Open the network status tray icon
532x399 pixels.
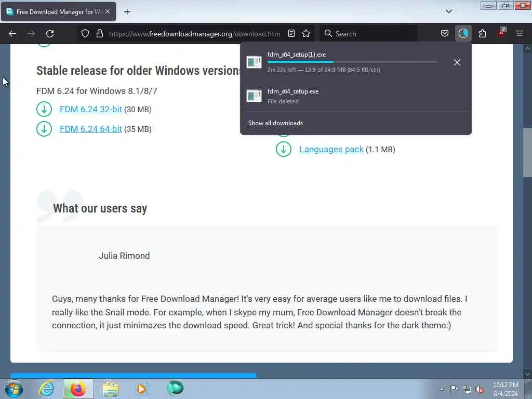467,389
